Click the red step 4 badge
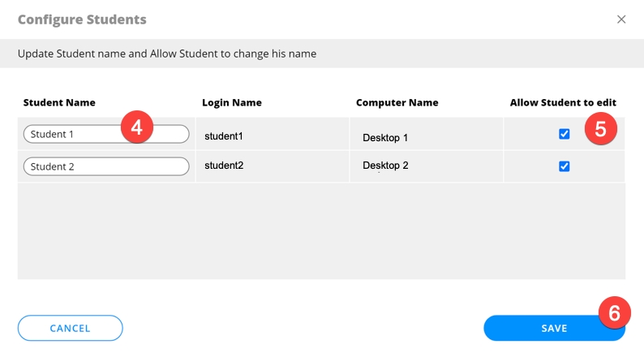 [137, 128]
